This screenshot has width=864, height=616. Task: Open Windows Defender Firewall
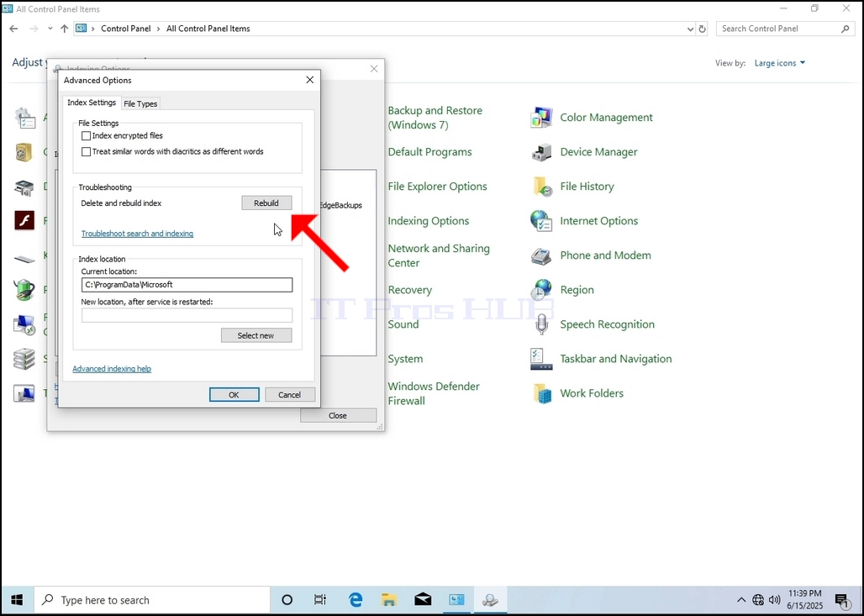pos(434,393)
